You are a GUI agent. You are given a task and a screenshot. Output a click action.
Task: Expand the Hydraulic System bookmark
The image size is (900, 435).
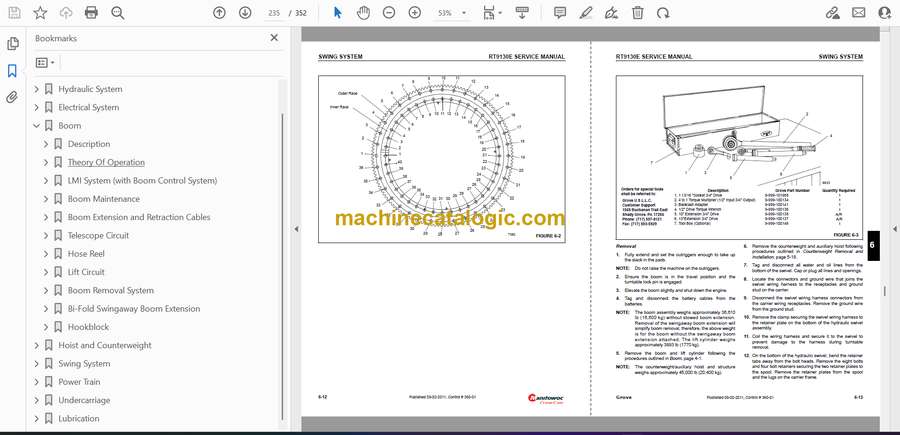(x=37, y=90)
